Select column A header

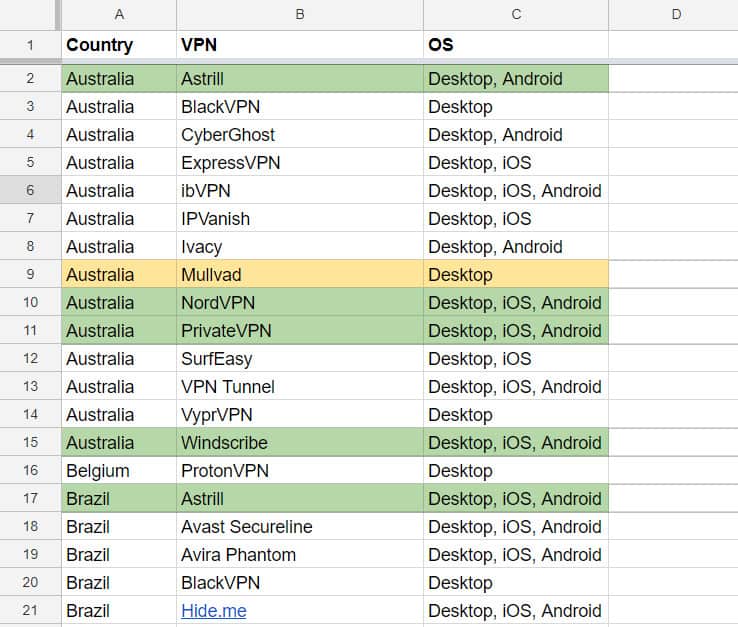pyautogui.click(x=119, y=15)
